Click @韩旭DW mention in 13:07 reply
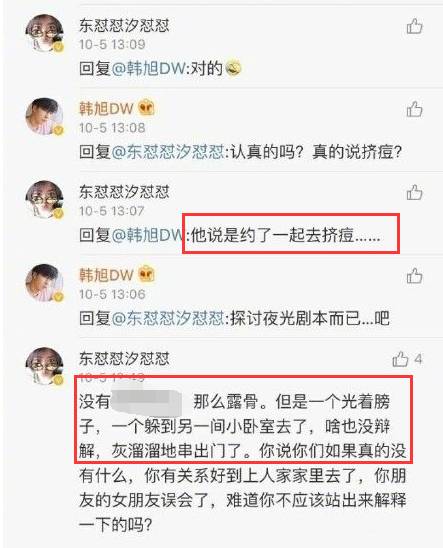The image size is (443, 548). [x=148, y=235]
